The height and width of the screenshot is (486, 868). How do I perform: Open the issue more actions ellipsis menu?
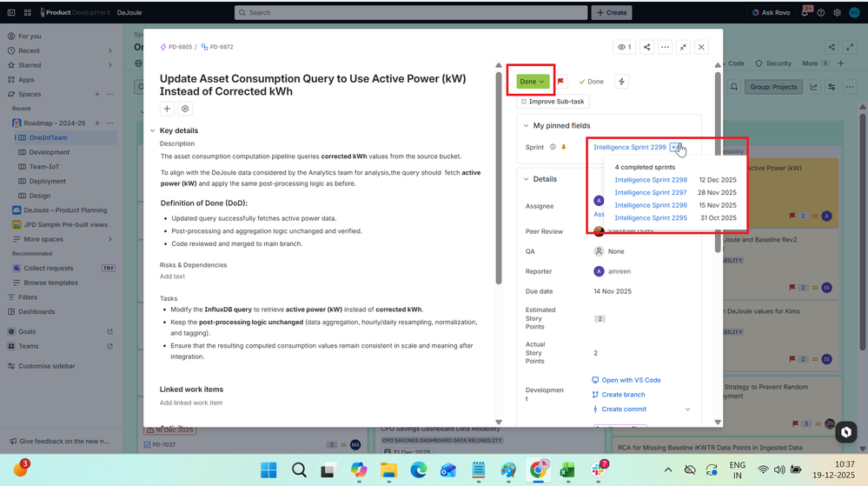[665, 47]
